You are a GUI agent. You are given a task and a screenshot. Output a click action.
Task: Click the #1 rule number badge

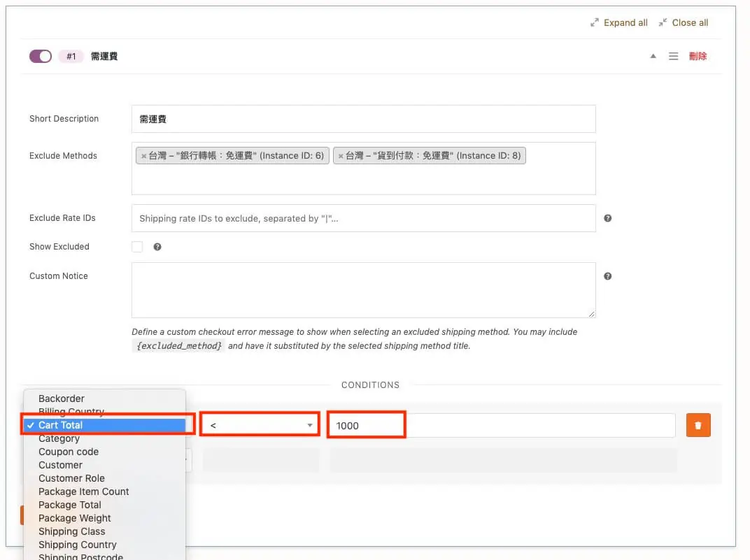[x=71, y=57]
